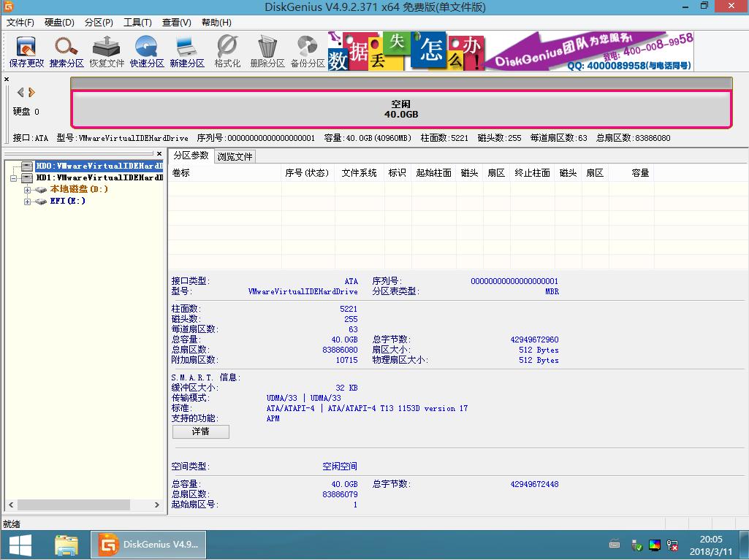Select HD0 disk icon in the tree panel
This screenshot has height=560, width=749.
28,166
